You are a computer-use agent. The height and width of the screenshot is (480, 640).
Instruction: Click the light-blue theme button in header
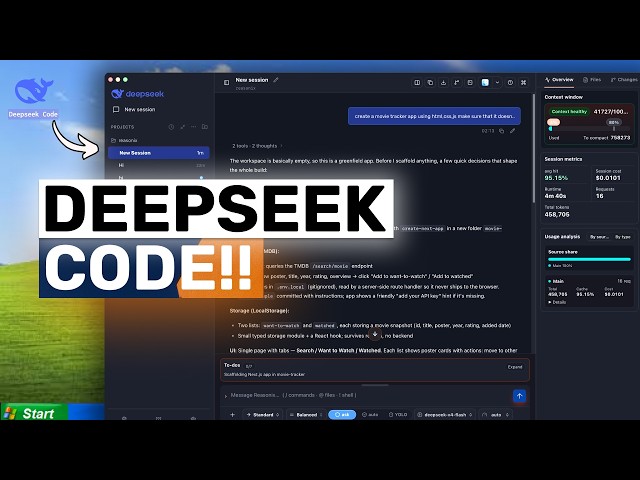point(485,82)
